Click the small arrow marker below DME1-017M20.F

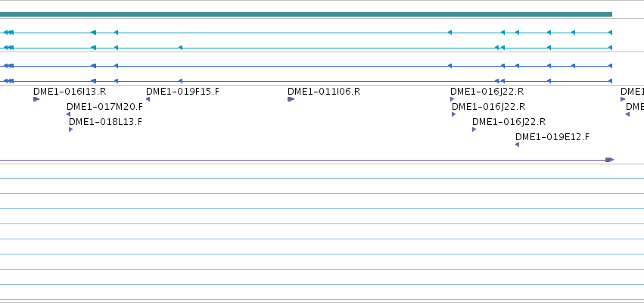[69, 114]
